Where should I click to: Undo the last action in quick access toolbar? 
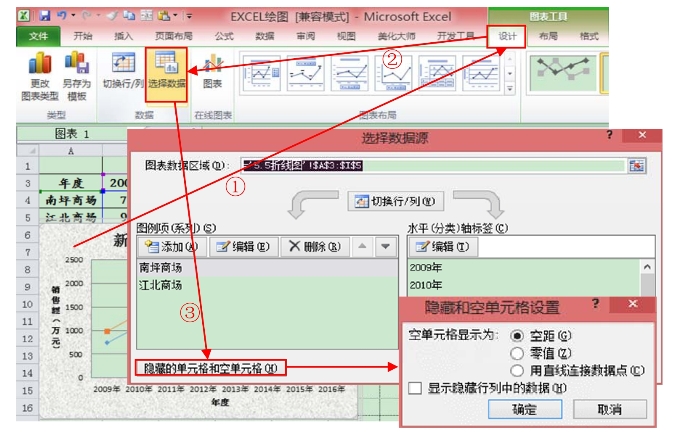(x=61, y=16)
